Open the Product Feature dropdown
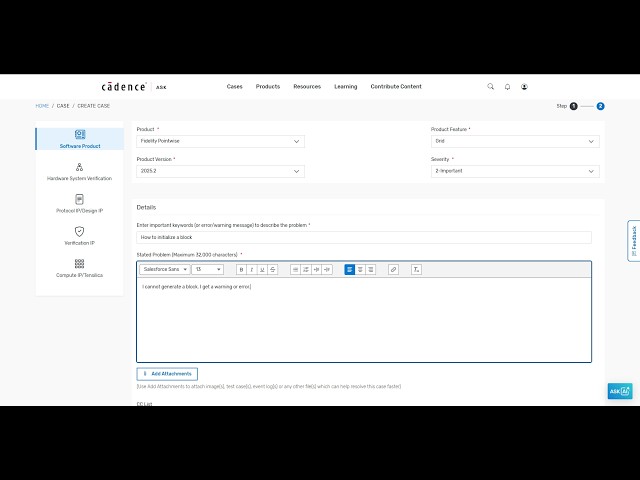Viewport: 640px width, 480px height. point(515,141)
